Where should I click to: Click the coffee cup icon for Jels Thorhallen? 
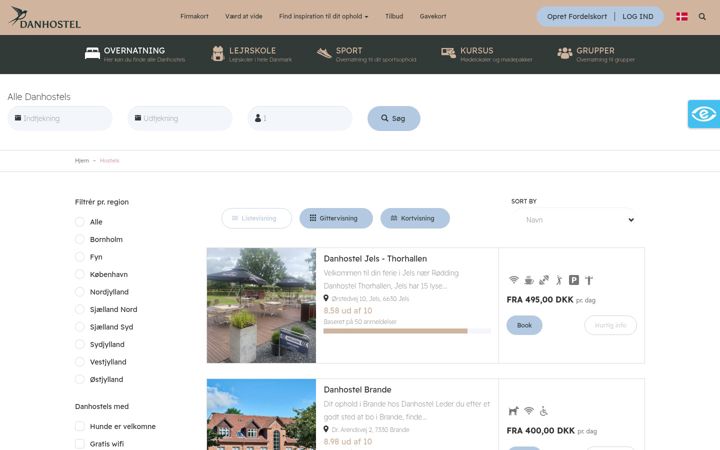coord(529,280)
